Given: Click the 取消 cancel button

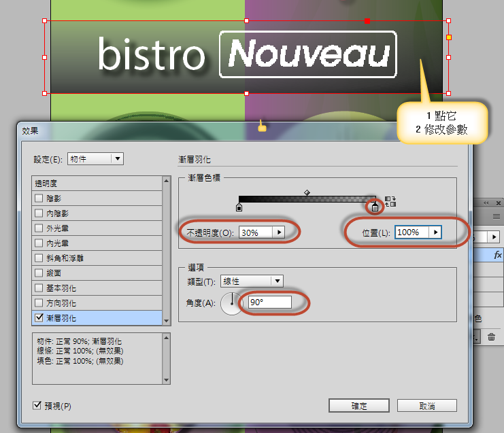Looking at the screenshot, I should tap(427, 406).
